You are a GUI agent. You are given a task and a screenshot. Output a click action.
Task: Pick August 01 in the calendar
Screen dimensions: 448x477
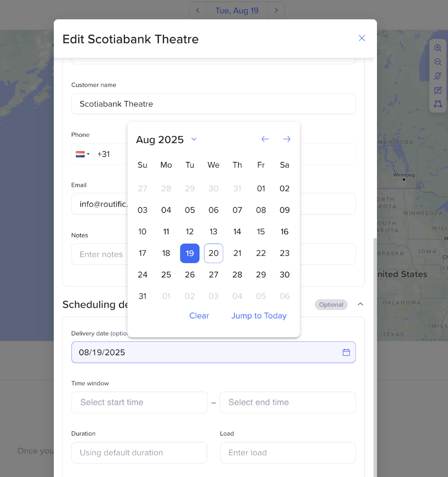[x=261, y=189]
